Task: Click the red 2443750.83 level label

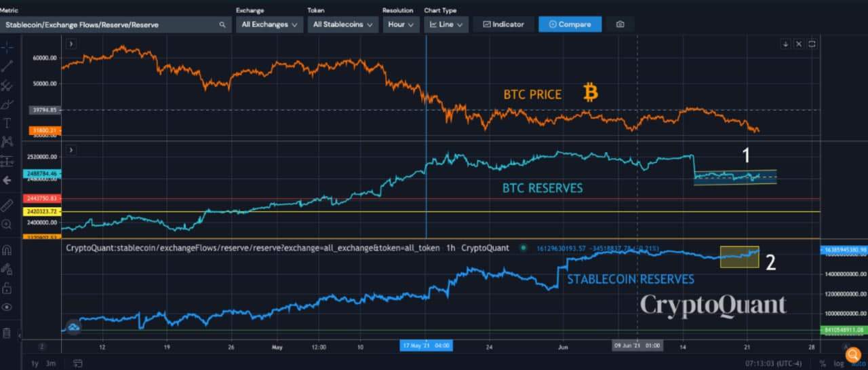Action: [41, 198]
